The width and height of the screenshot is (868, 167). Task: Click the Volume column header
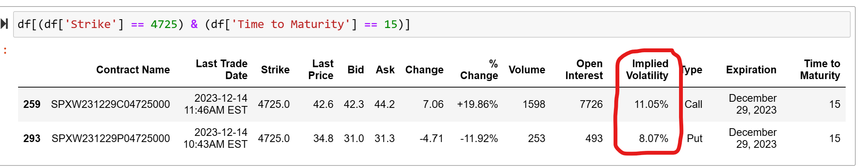527,69
